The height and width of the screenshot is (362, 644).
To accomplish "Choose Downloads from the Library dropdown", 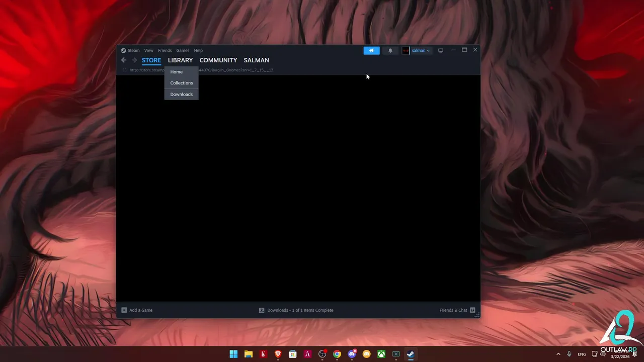I will 181,94.
